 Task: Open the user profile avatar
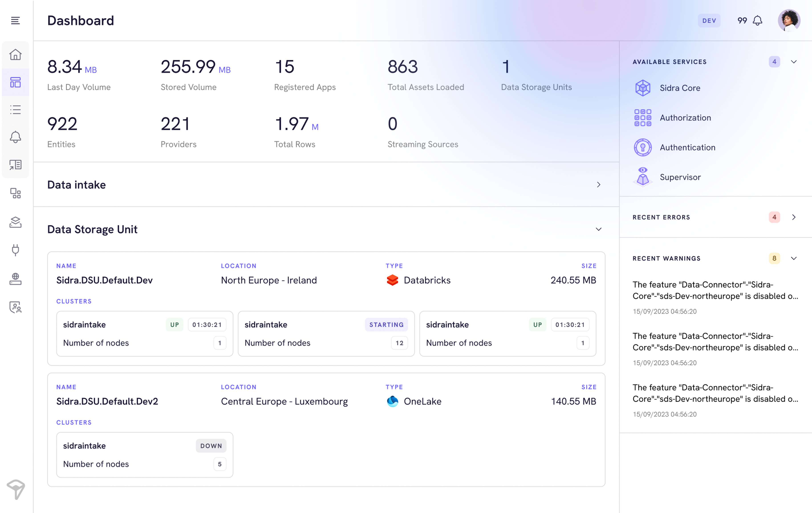point(789,20)
